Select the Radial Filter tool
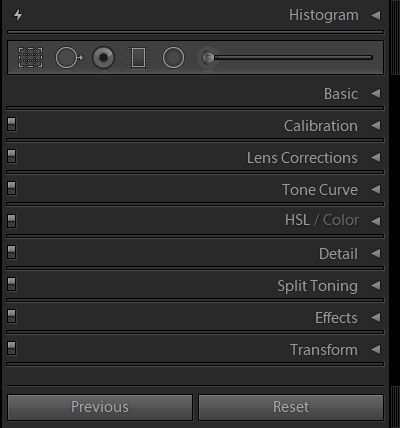Image resolution: width=400 pixels, height=428 pixels. (x=173, y=58)
